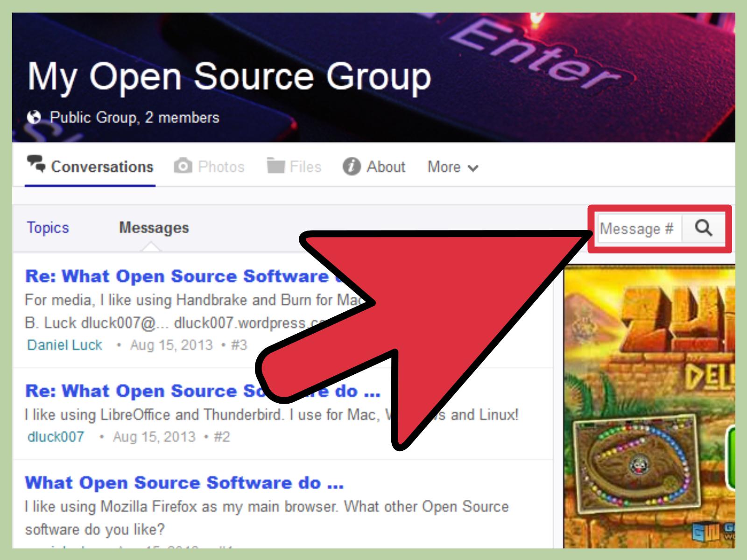Open the thread 'What Open Source Software do ...'
This screenshot has height=560, width=747.
click(x=185, y=483)
